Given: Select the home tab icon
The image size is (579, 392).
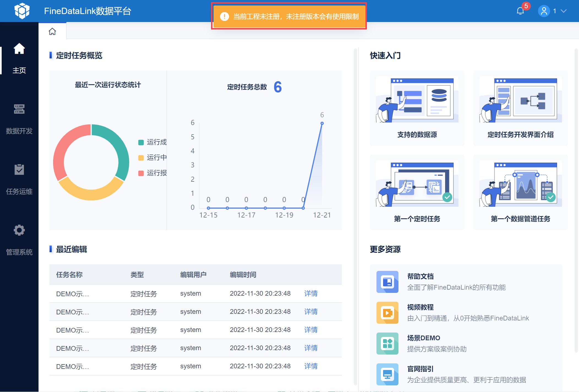Looking at the screenshot, I should pyautogui.click(x=52, y=32).
